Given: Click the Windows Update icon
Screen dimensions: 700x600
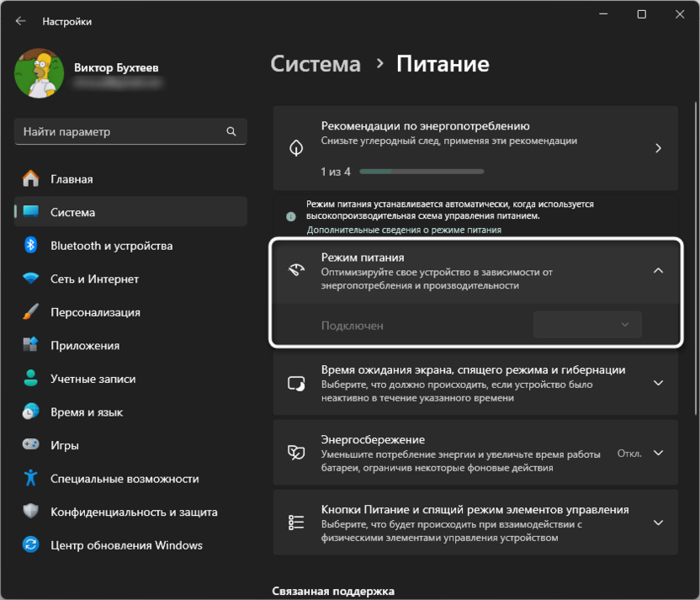Looking at the screenshot, I should coord(31,544).
